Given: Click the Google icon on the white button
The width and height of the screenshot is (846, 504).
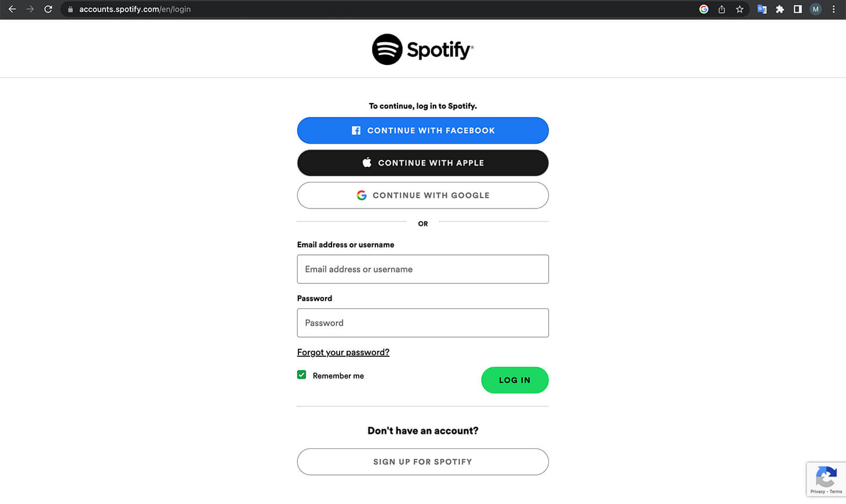Looking at the screenshot, I should coord(362,195).
